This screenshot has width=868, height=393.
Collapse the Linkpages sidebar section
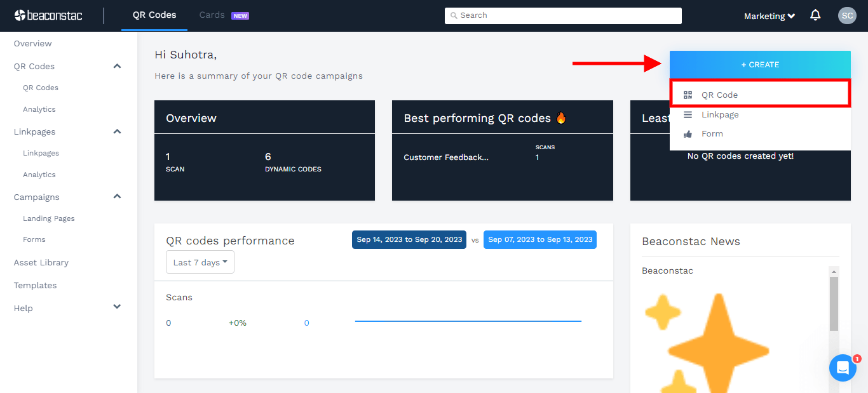pos(117,131)
